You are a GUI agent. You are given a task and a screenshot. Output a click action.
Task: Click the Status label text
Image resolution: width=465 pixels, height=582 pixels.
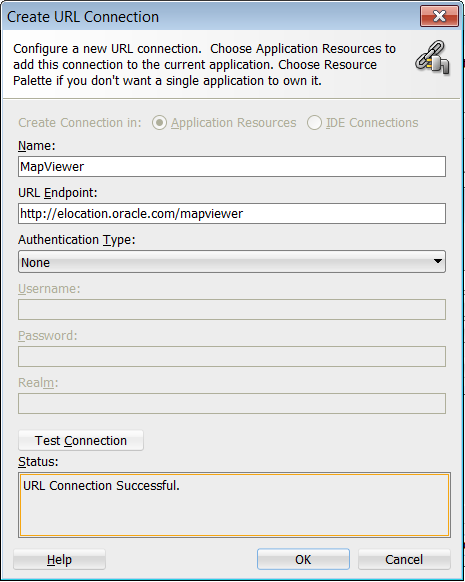(38, 462)
